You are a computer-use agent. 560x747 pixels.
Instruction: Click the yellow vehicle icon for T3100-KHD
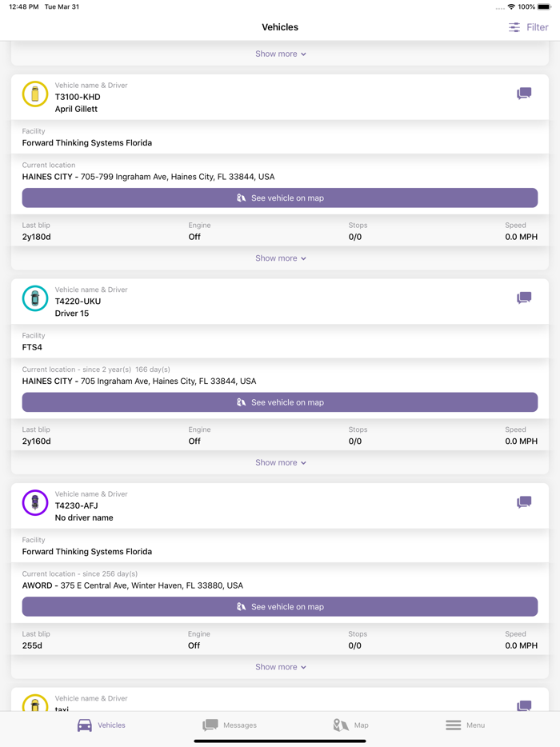click(34, 94)
